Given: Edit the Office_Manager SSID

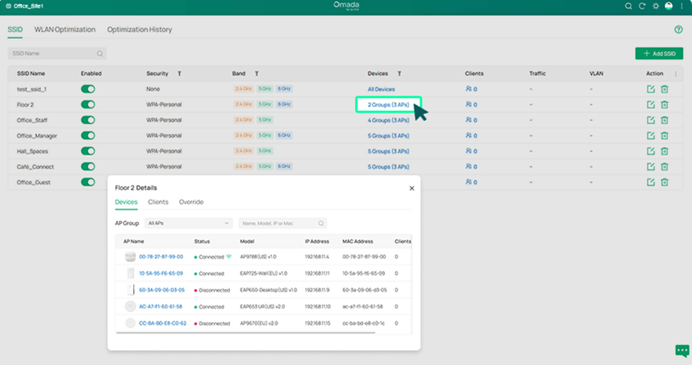Looking at the screenshot, I should [x=651, y=135].
